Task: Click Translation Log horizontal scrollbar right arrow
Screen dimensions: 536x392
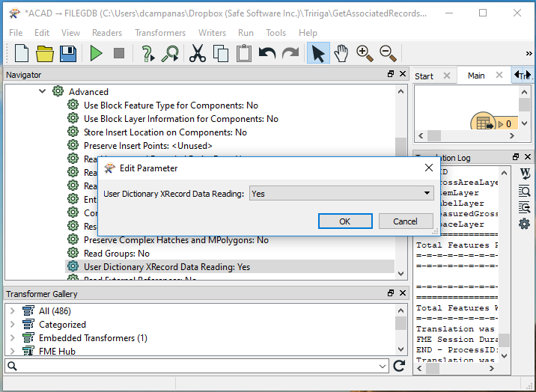Action: (492, 369)
